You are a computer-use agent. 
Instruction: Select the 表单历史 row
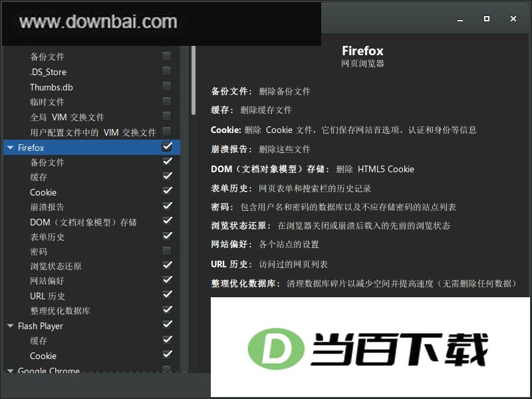(92, 237)
